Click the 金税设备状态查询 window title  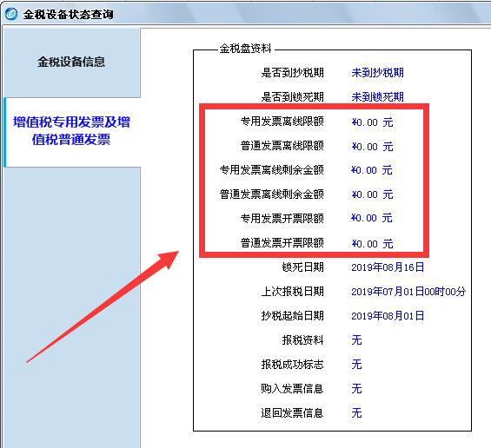coord(69,15)
